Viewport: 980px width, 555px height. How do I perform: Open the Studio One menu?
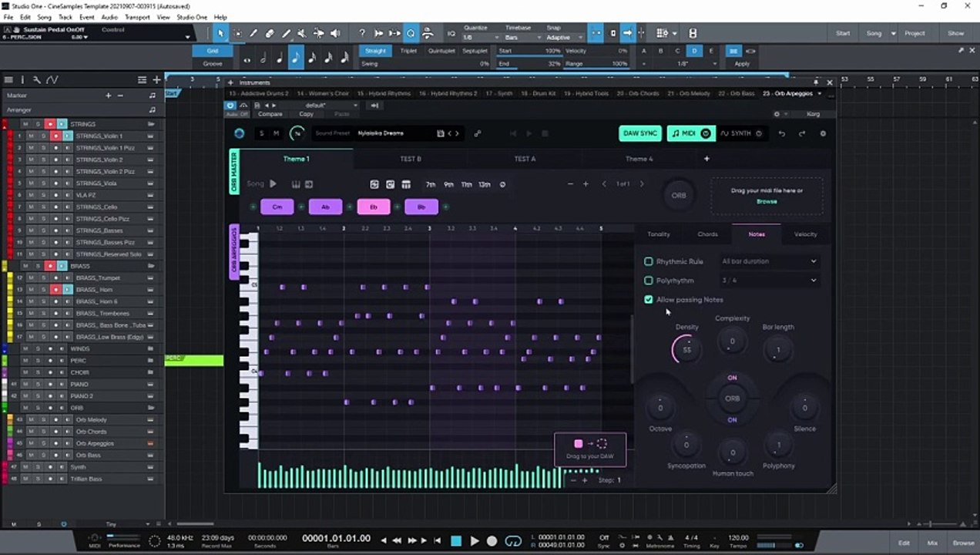click(192, 17)
